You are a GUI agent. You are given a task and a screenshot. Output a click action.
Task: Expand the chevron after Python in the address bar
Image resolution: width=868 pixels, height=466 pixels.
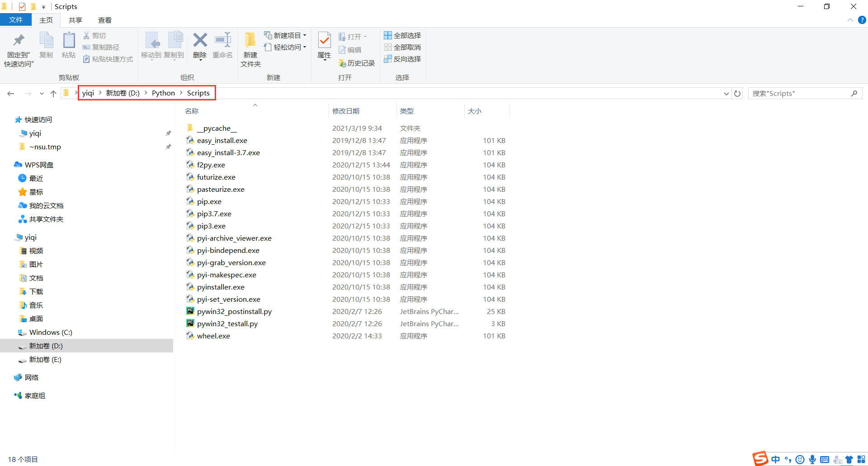[x=181, y=93]
